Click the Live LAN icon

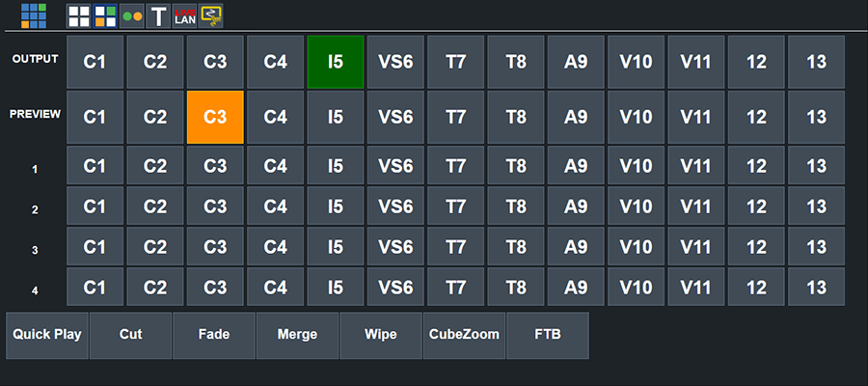click(184, 15)
